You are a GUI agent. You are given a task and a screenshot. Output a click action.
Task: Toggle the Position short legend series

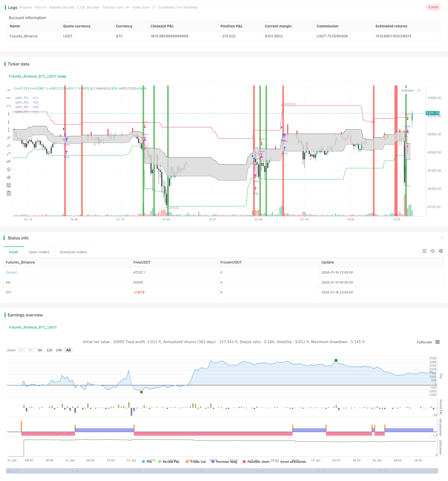(256, 462)
